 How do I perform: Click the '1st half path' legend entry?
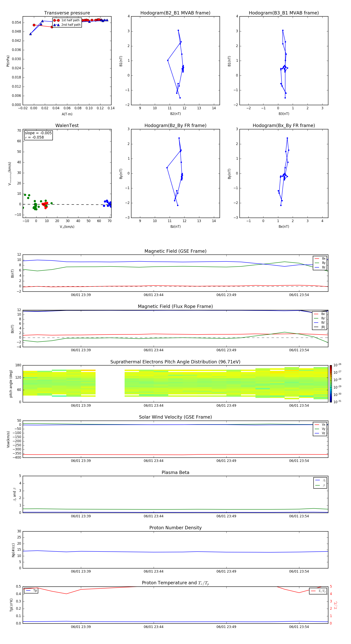66,20
